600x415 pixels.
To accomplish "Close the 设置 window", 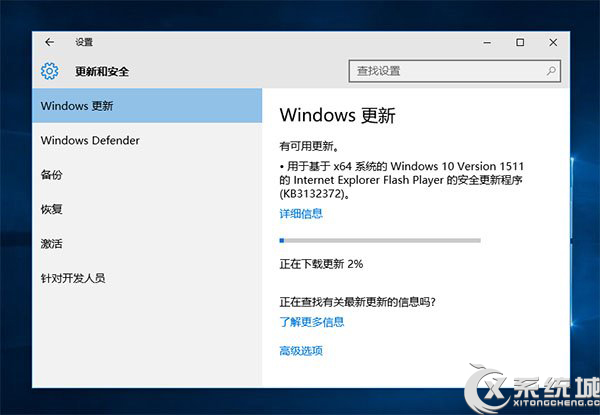I will [553, 42].
